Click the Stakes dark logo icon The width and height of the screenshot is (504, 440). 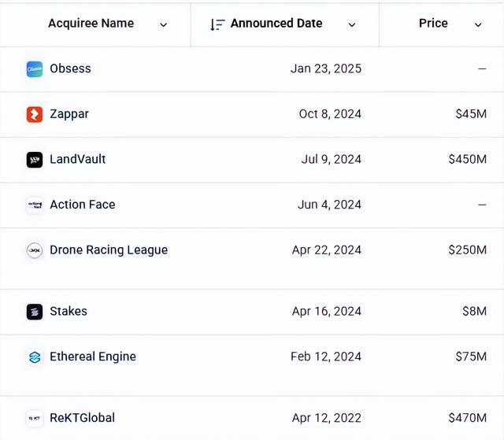[x=35, y=312]
